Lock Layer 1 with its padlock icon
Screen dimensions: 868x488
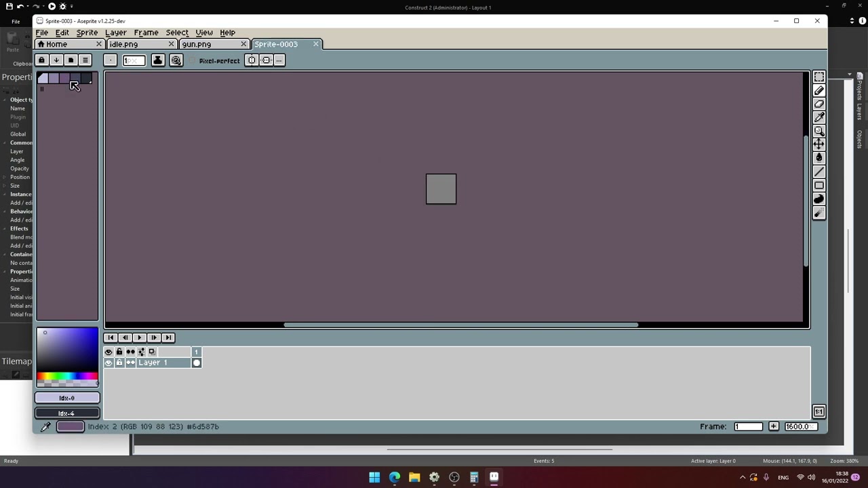coord(119,363)
